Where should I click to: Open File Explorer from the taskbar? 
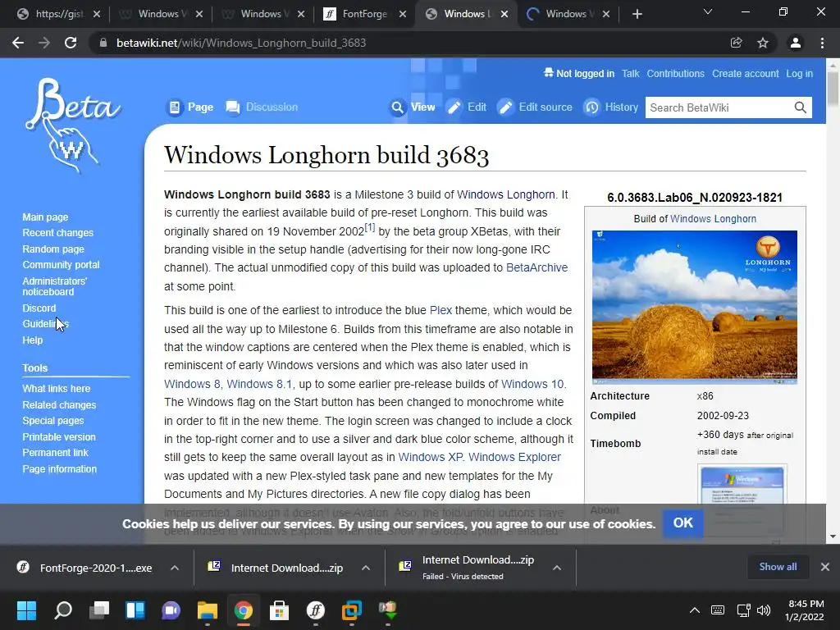pyautogui.click(x=208, y=610)
